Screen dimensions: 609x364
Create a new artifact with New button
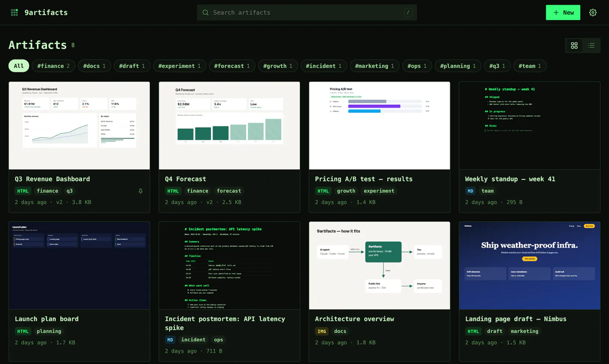click(563, 13)
